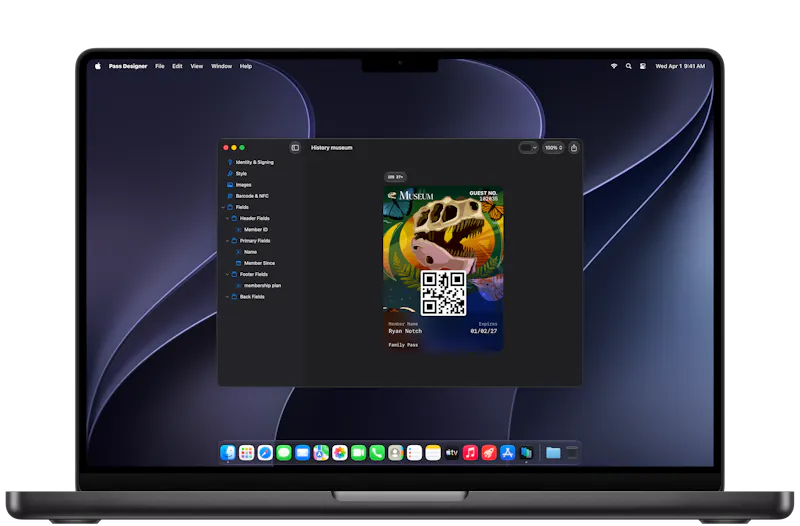Click the Images picture icon
This screenshot has height=526, width=800.
coord(230,185)
